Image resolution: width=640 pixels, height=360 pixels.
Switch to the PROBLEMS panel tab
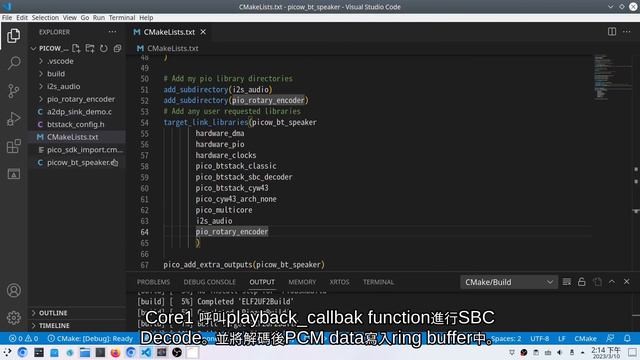153,282
